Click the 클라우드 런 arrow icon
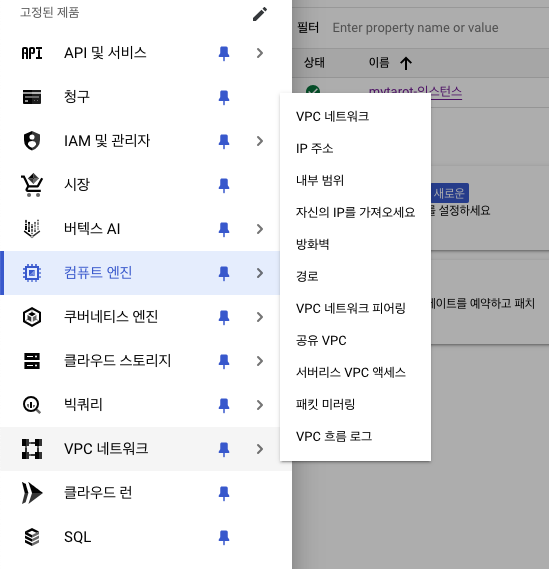The image size is (549, 569). (32, 493)
